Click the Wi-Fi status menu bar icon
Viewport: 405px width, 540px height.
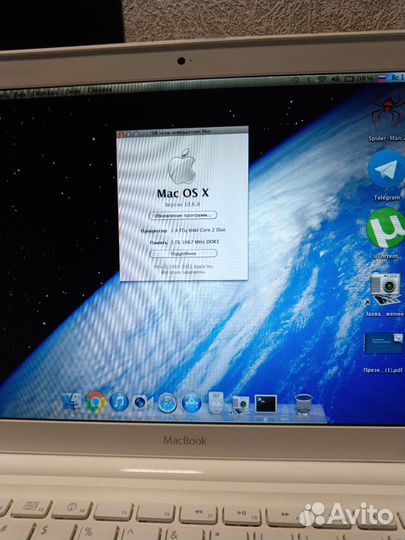click(x=321, y=79)
